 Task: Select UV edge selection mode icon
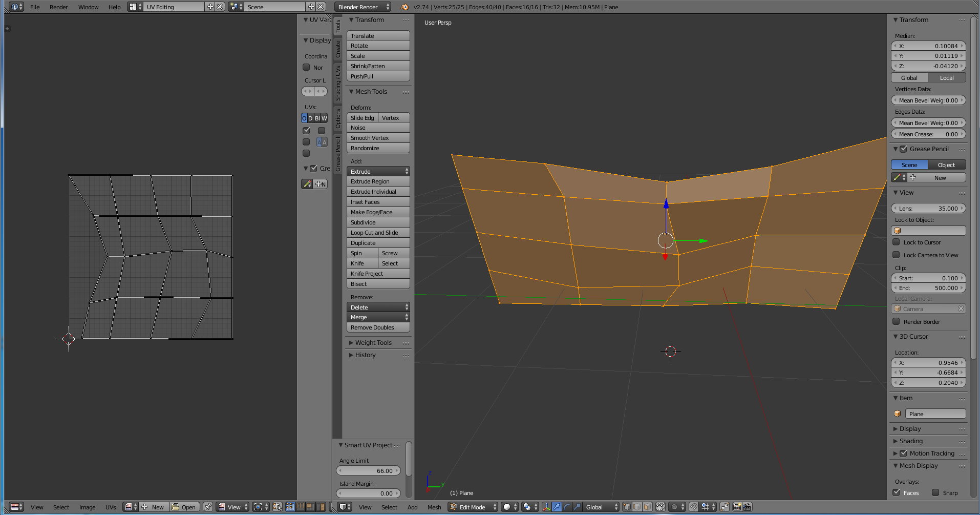pyautogui.click(x=300, y=507)
